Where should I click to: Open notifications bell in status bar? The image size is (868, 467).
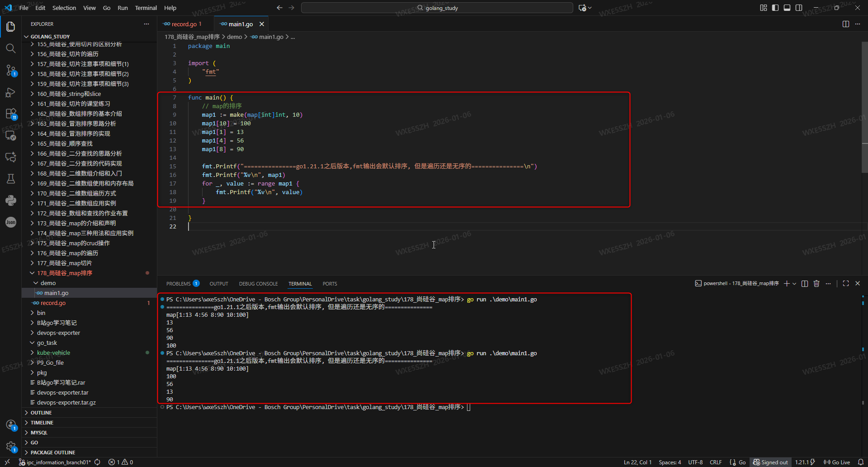(861, 462)
